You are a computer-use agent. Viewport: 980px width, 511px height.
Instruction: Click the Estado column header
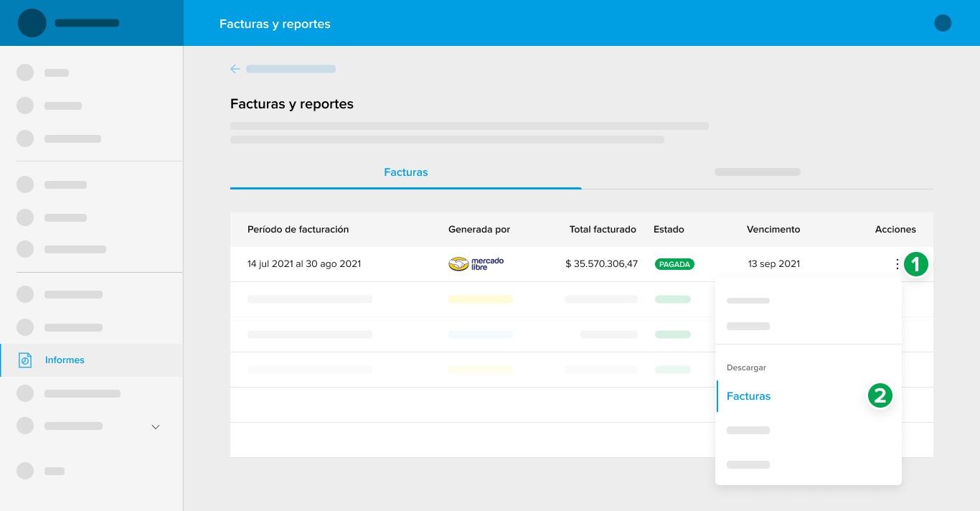[669, 230]
